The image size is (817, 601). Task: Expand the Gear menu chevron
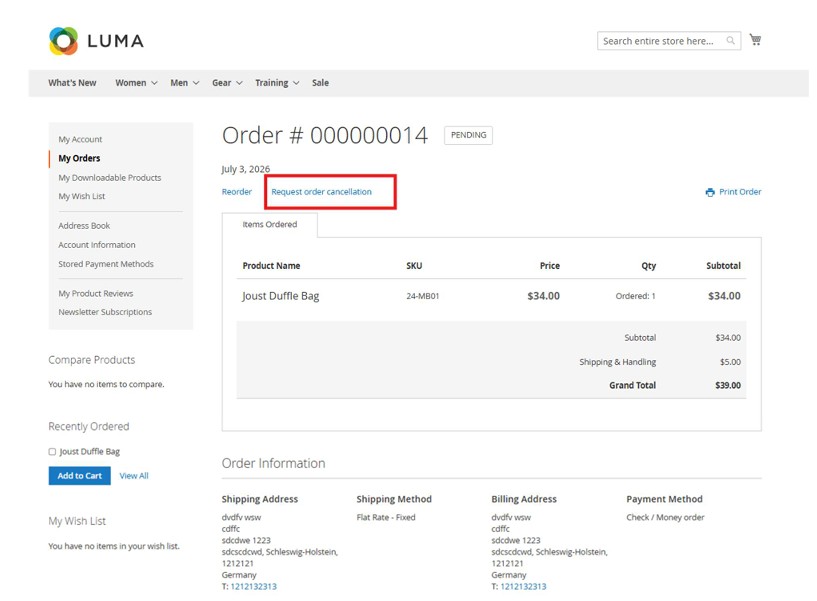[x=239, y=83]
